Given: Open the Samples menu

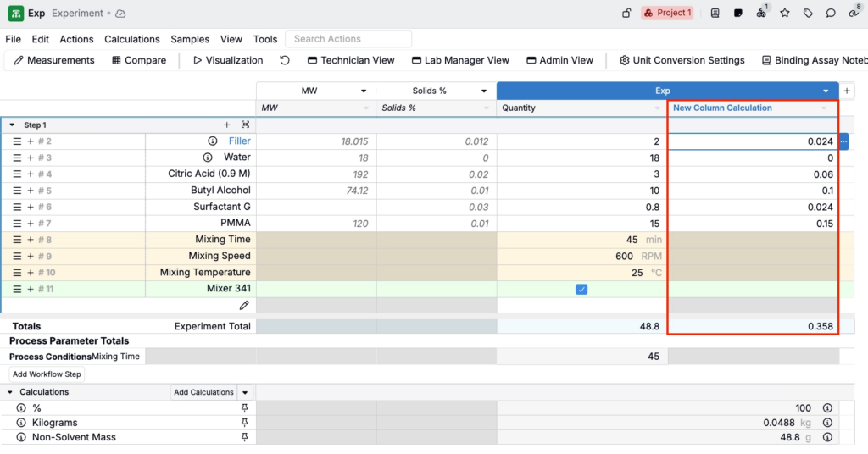Looking at the screenshot, I should [x=190, y=39].
